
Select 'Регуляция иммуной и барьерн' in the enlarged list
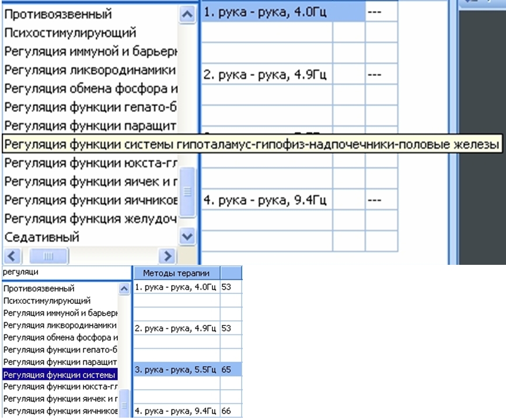click(x=90, y=51)
